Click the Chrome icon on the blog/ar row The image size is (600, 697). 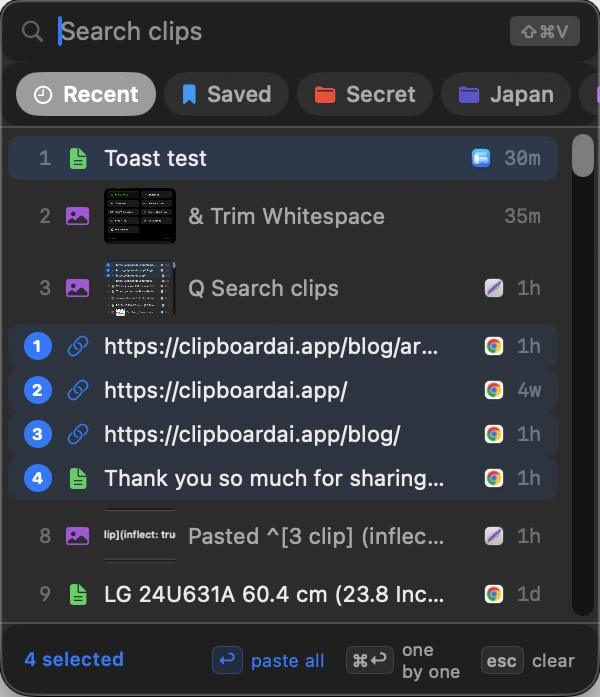[494, 346]
